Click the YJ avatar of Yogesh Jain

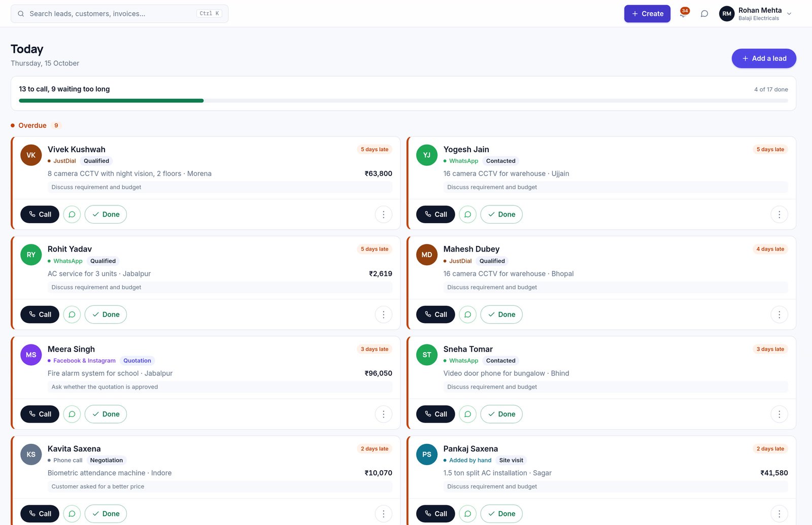[427, 155]
